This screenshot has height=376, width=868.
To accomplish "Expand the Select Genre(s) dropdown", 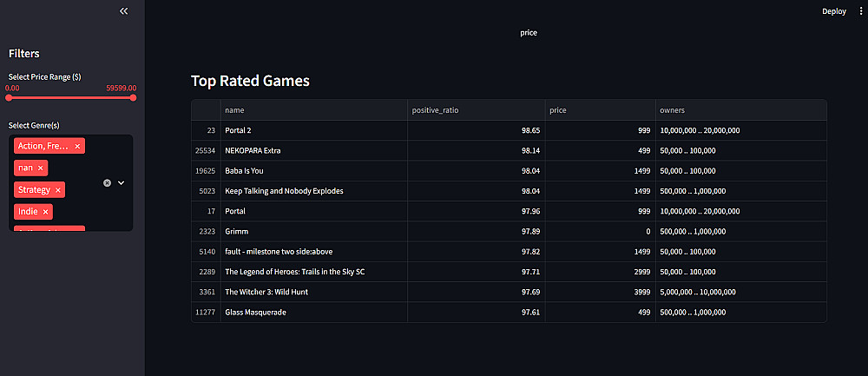I will point(122,183).
